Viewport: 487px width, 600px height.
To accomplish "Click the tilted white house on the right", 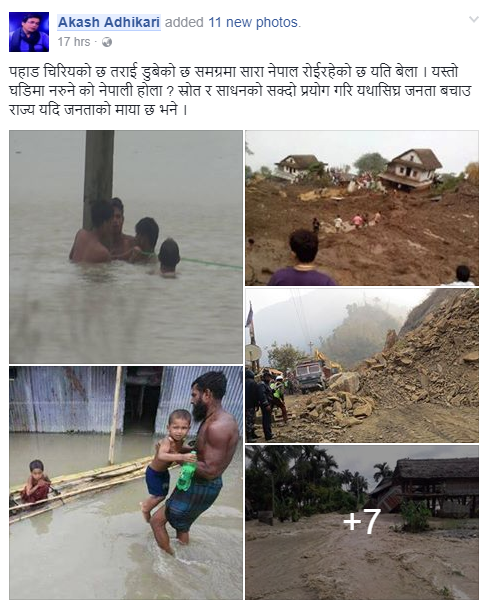I will 411,169.
